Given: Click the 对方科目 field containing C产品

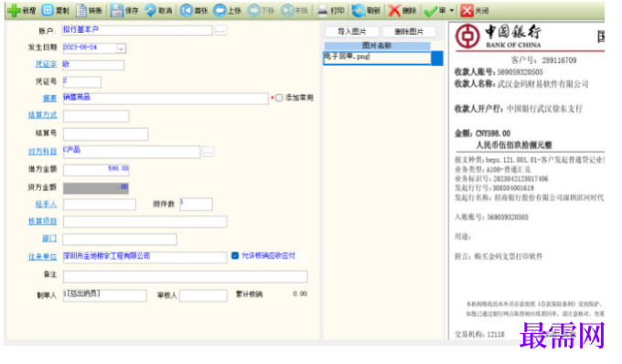Looking at the screenshot, I should [x=132, y=152].
